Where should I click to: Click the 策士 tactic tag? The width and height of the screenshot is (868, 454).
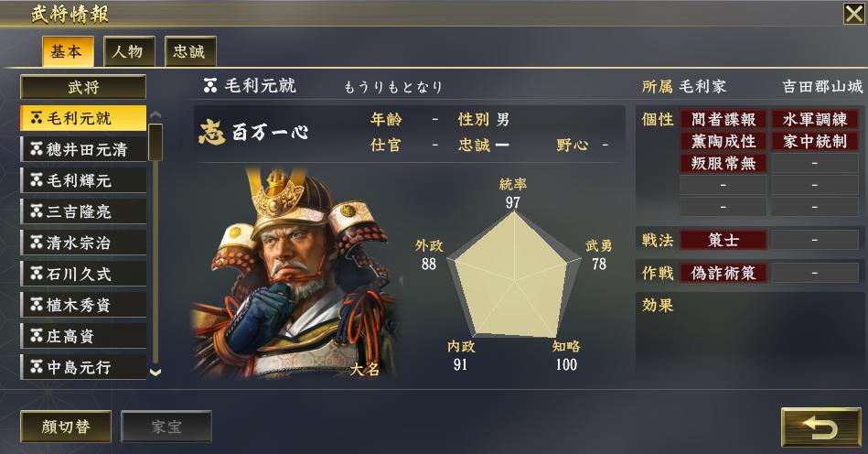(x=723, y=241)
